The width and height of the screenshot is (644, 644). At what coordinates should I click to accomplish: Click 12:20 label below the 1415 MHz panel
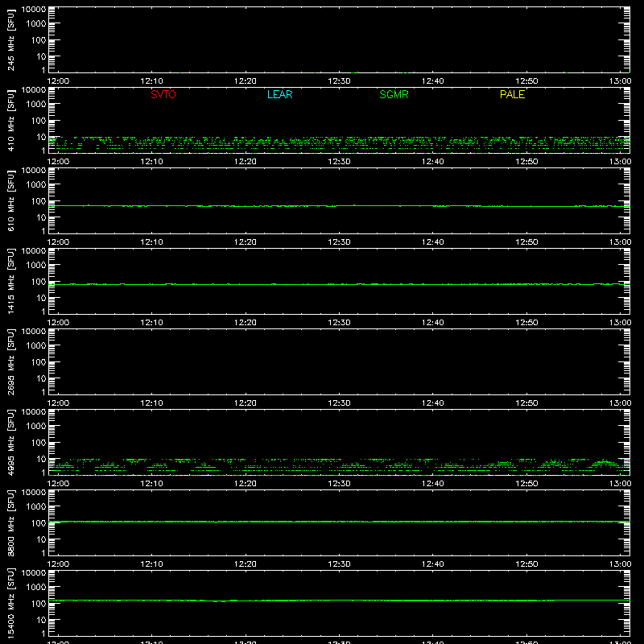tap(246, 323)
